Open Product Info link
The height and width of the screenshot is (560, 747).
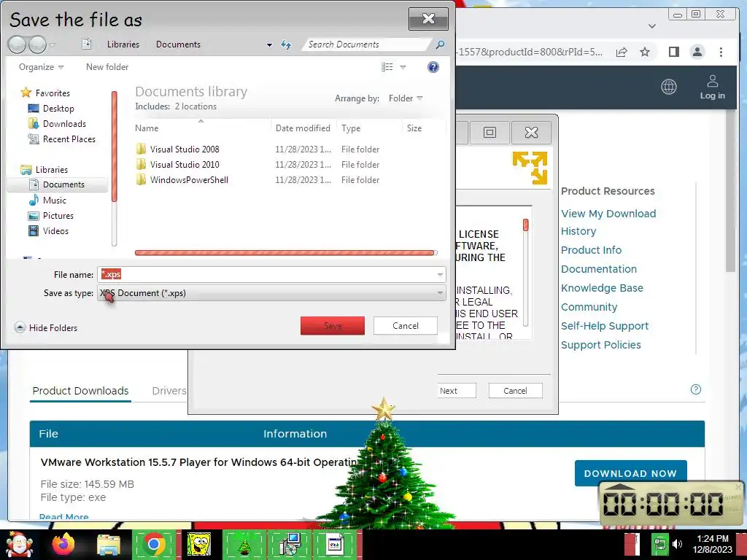pos(591,250)
